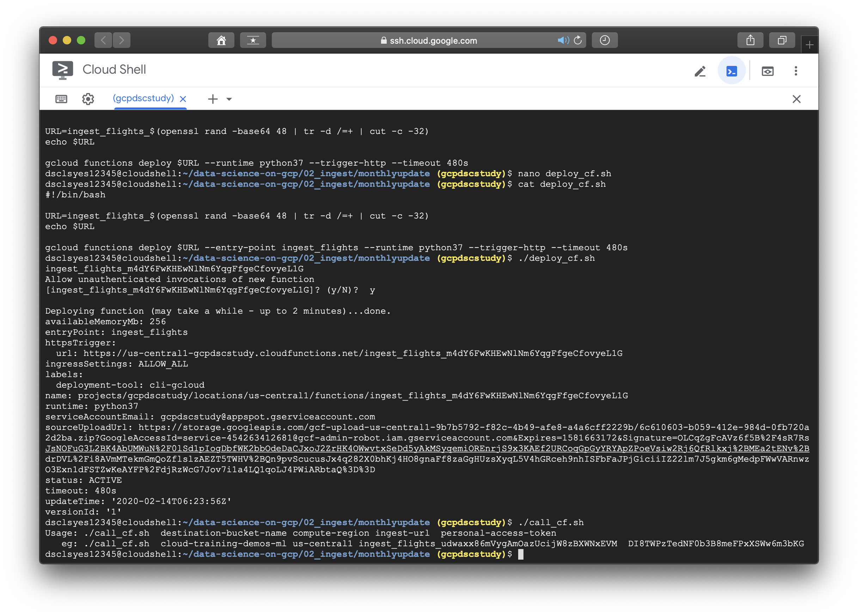Viewport: 858px width, 616px height.
Task: Open the browser history clock button
Action: click(605, 40)
